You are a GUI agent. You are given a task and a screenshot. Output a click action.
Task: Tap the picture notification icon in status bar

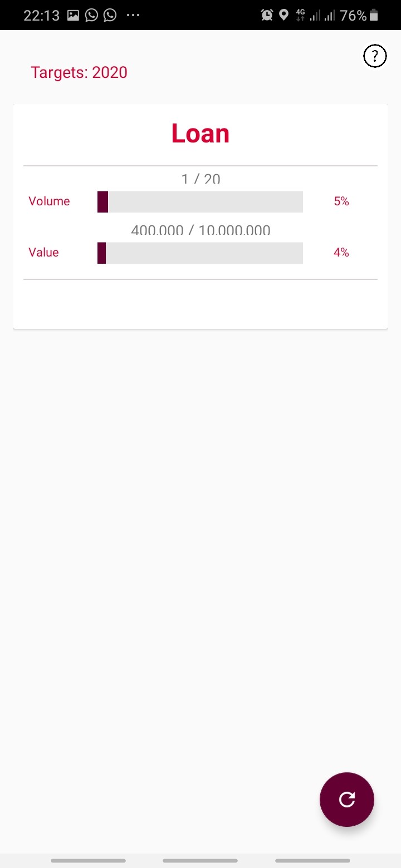tap(73, 15)
